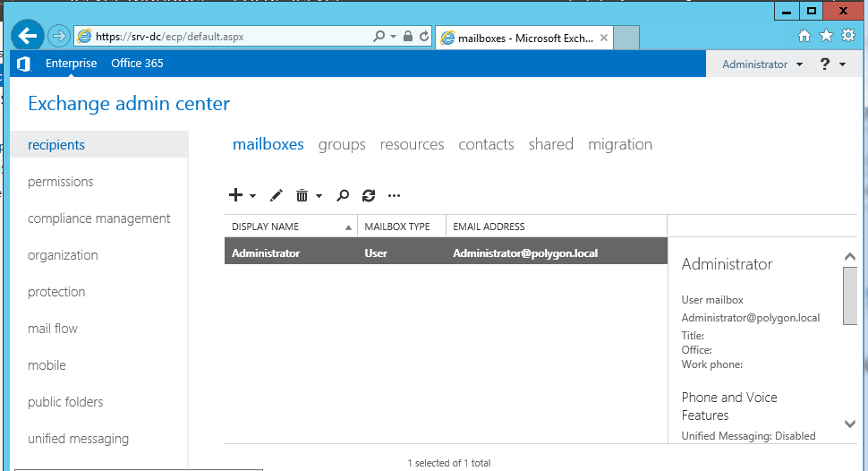The height and width of the screenshot is (471, 868).
Task: Switch to the mailboxes tab
Action: (x=268, y=144)
